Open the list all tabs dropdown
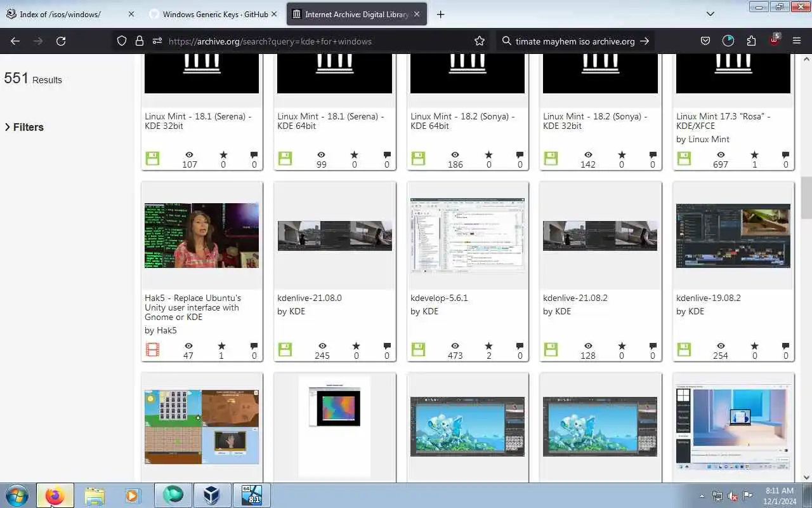812x508 pixels. 710,14
